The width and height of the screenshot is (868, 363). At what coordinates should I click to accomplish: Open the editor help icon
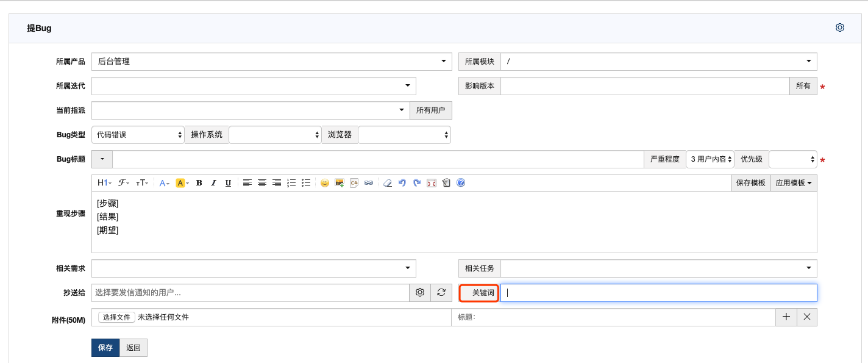pyautogui.click(x=461, y=183)
